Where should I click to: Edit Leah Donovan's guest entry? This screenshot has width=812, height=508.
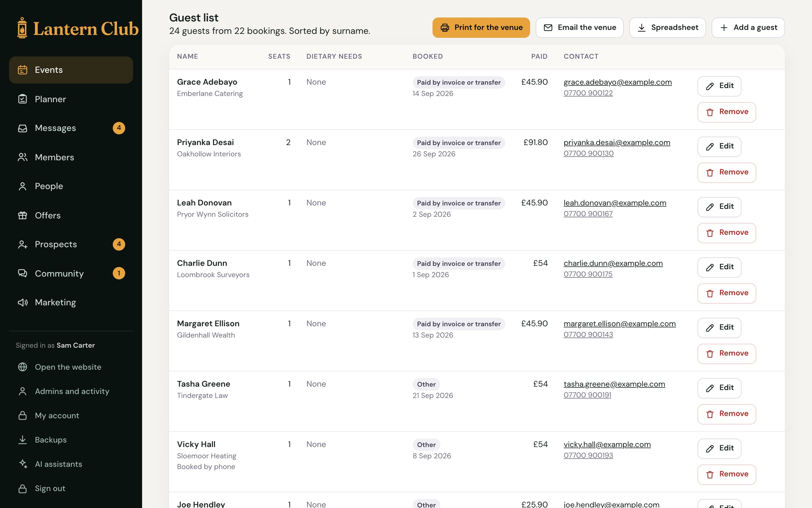coord(719,207)
